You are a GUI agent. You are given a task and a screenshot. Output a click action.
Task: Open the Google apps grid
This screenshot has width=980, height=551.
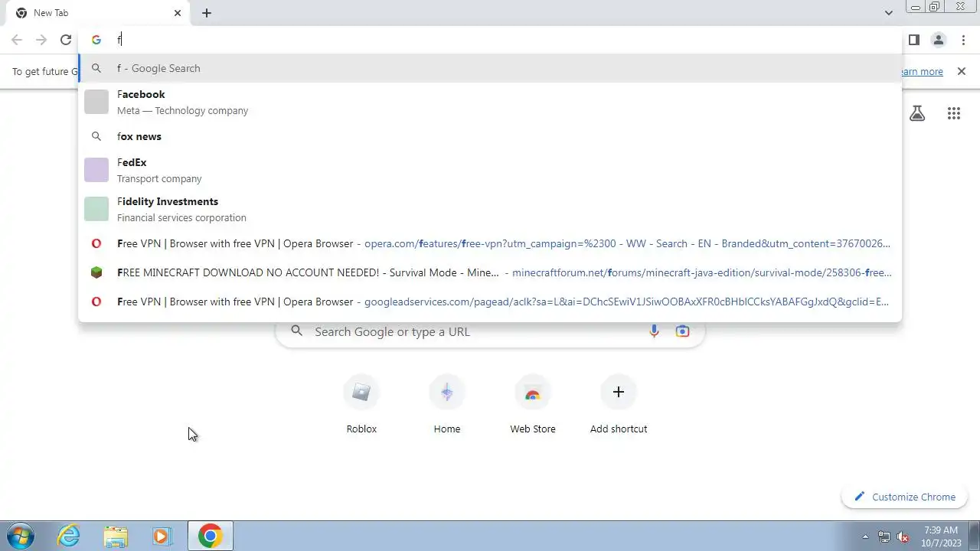click(x=953, y=113)
